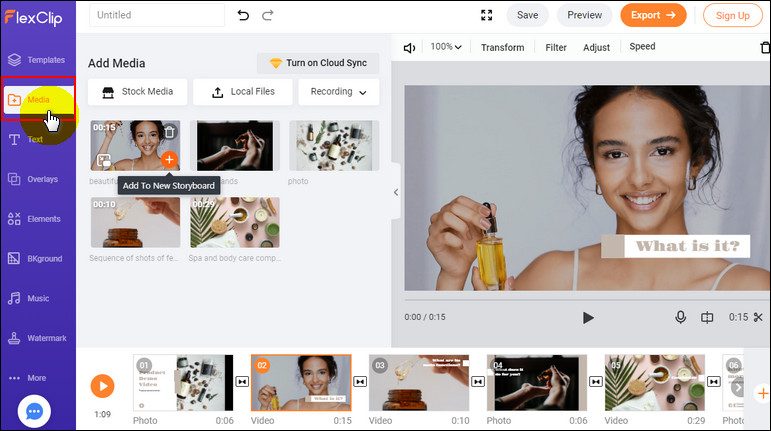
Task: Open the zoom 100% dropdown
Action: pos(446,47)
